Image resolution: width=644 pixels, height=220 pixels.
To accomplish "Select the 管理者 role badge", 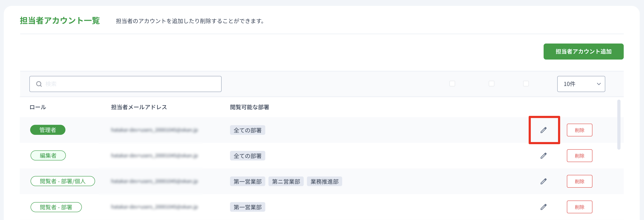I will tap(48, 130).
